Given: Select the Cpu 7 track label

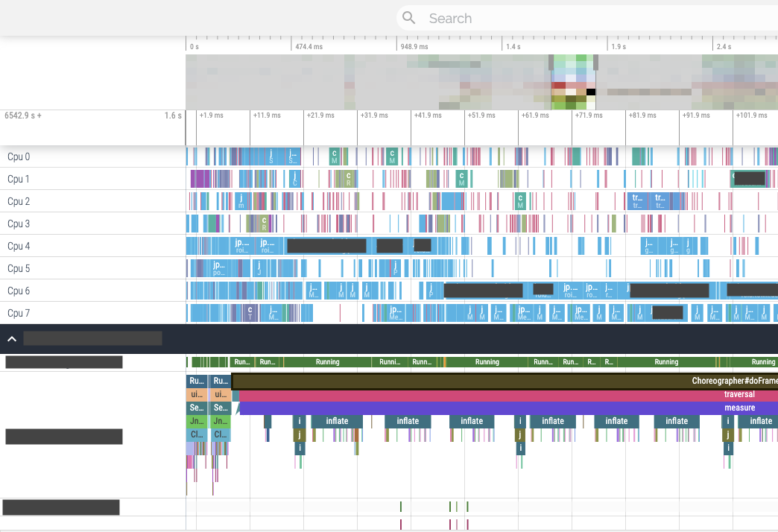Looking at the screenshot, I should [19, 313].
